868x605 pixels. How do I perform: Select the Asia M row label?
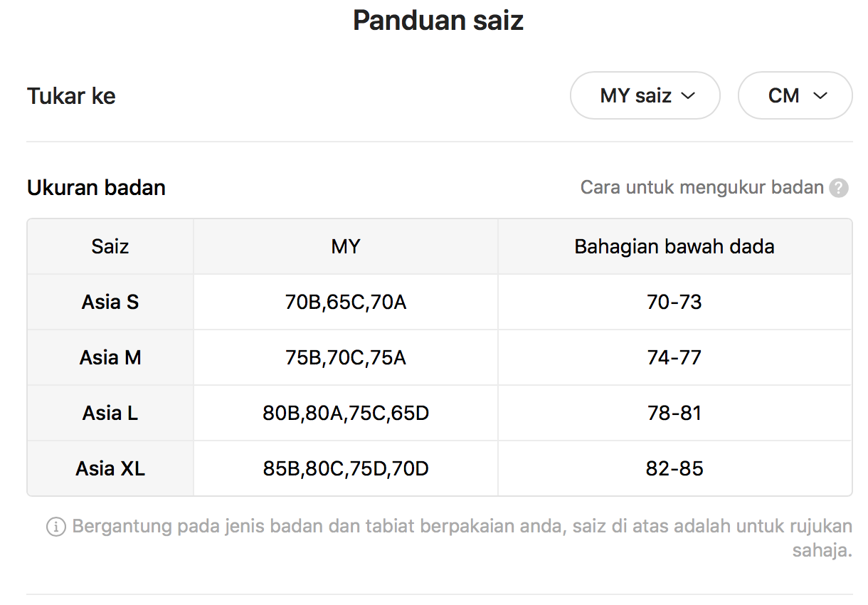[x=110, y=357]
